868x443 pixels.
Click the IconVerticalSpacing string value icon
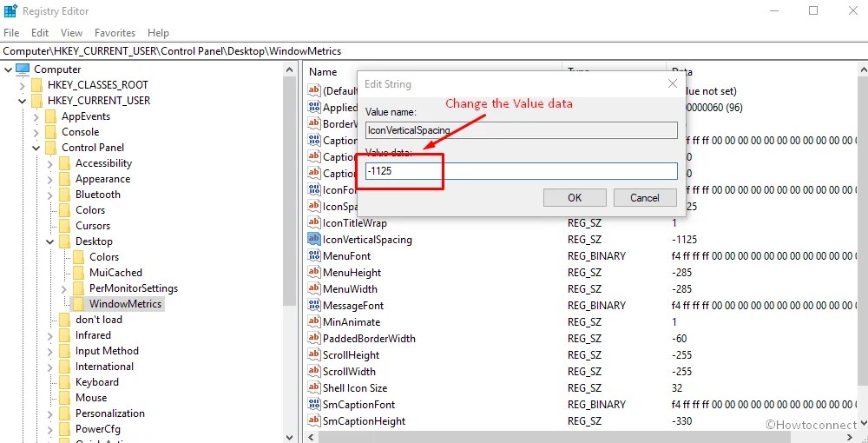tap(314, 239)
